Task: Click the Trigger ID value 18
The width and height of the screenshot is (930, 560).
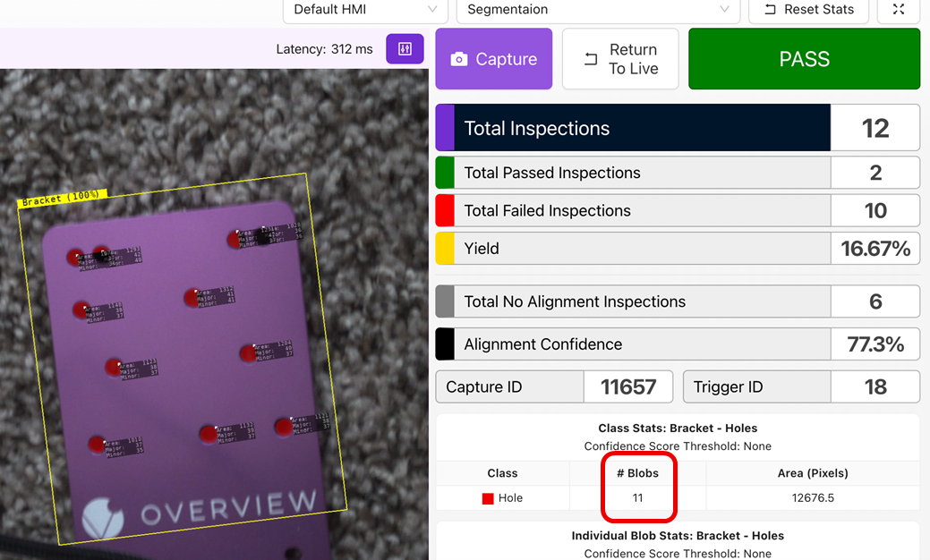Action: pyautogui.click(x=875, y=387)
